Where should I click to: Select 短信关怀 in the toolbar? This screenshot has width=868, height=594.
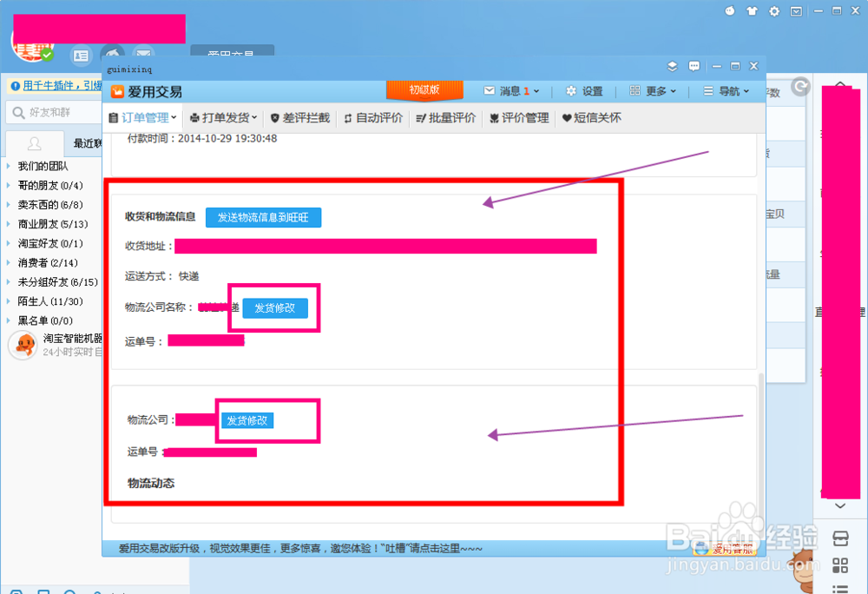click(x=592, y=117)
